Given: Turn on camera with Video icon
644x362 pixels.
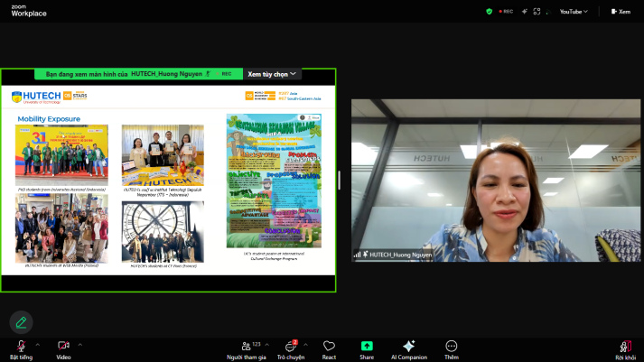Looking at the screenshot, I should (x=63, y=350).
